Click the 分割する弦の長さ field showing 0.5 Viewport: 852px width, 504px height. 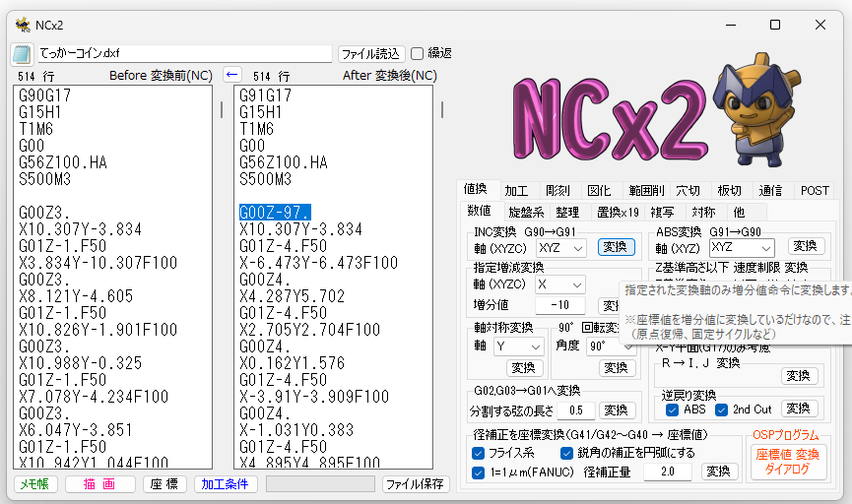576,411
